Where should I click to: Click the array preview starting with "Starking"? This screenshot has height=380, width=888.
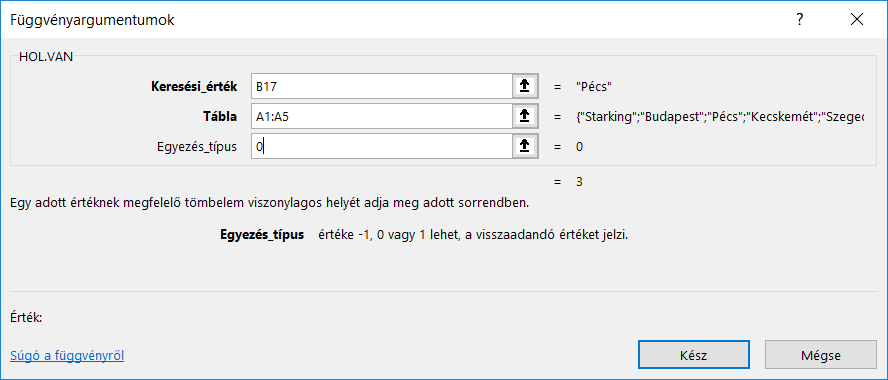[719, 117]
